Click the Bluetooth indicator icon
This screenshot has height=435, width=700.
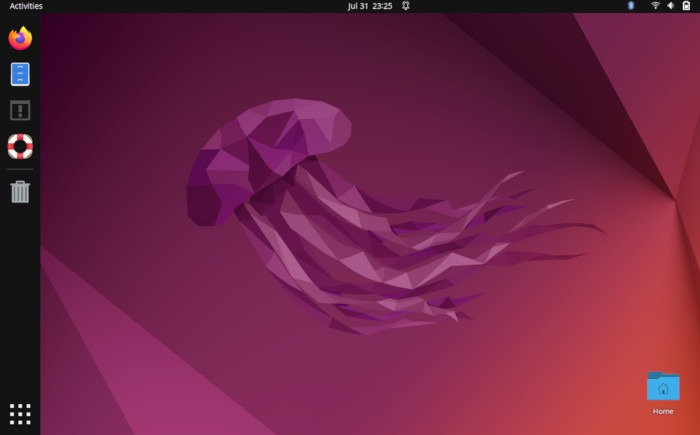(x=631, y=5)
